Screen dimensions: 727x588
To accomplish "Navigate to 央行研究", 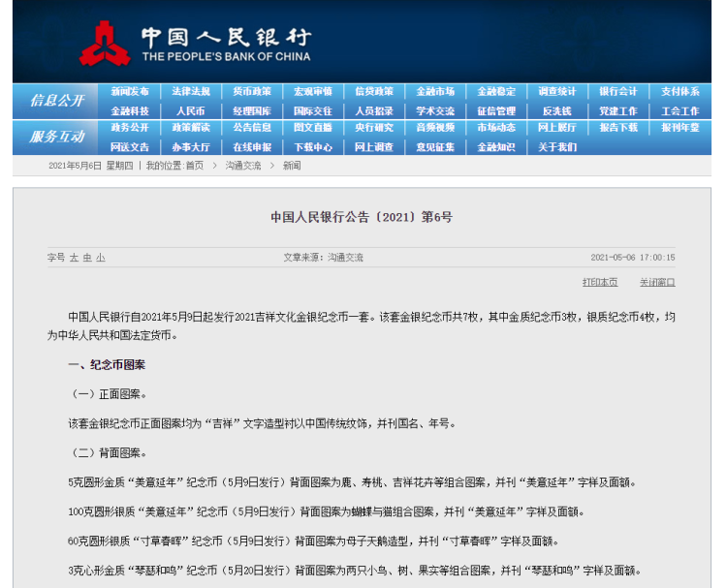I will click(x=374, y=128).
